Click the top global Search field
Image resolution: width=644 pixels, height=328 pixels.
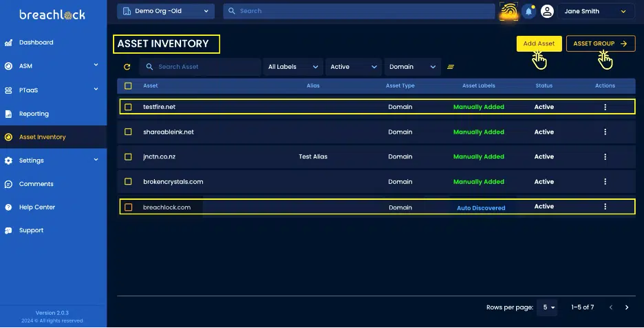pos(359,11)
